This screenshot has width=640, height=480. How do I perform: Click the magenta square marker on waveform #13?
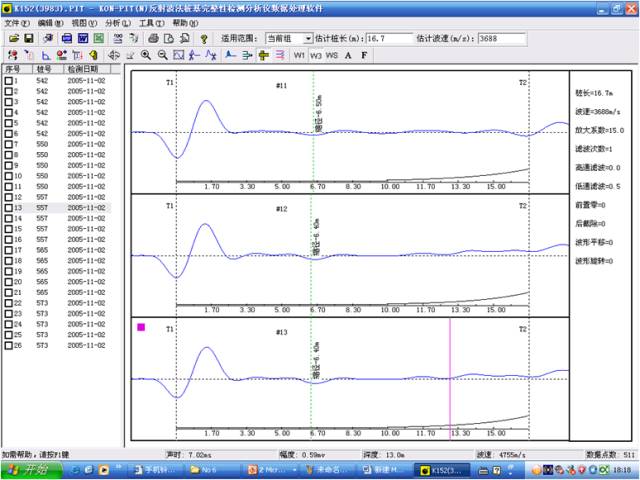[x=141, y=327]
